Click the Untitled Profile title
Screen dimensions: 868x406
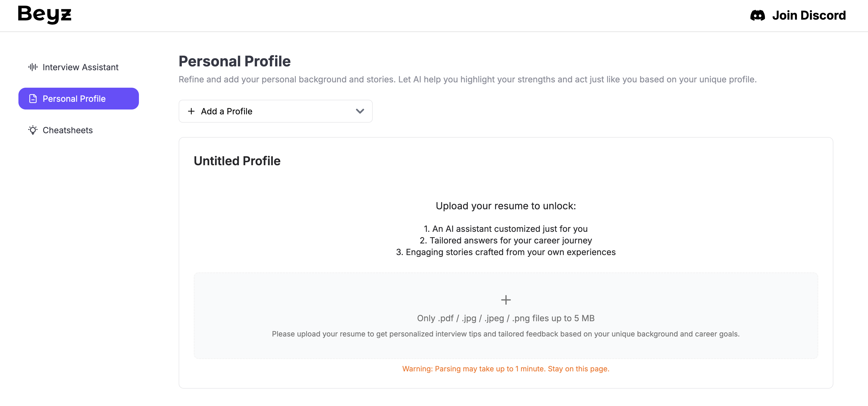tap(237, 161)
